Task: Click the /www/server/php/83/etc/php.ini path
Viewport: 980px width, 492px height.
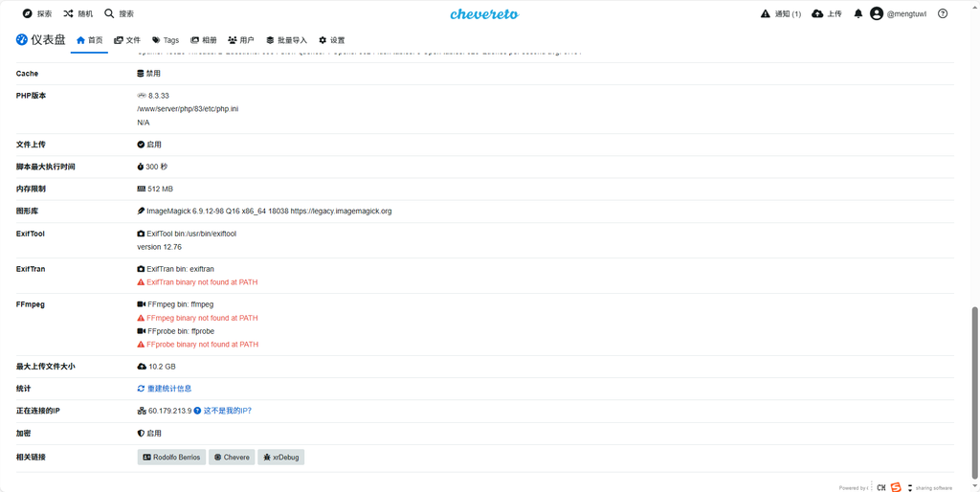Action: point(188,109)
